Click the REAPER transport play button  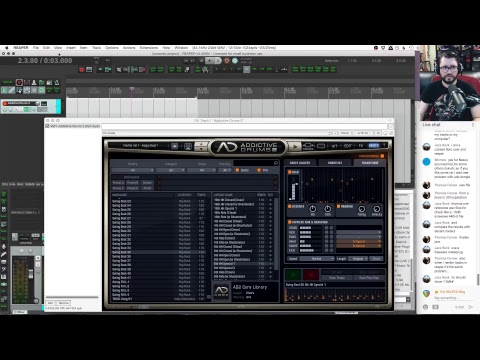point(210,61)
